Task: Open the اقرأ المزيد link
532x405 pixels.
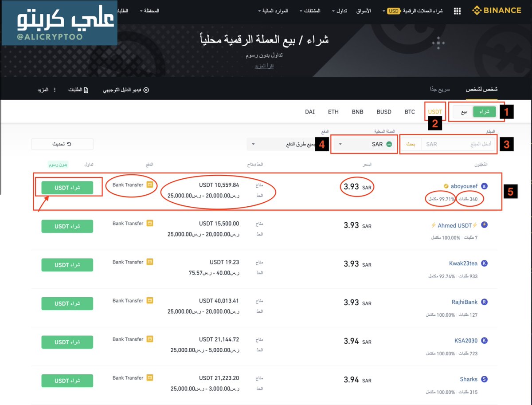Action: [x=264, y=66]
